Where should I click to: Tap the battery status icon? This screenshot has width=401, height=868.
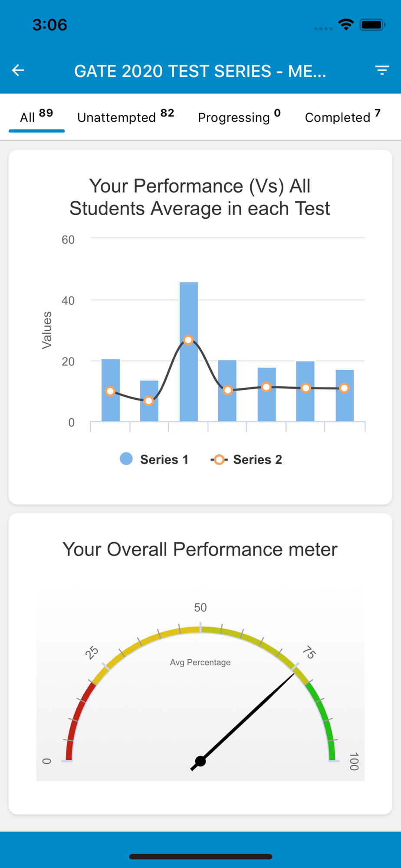372,25
